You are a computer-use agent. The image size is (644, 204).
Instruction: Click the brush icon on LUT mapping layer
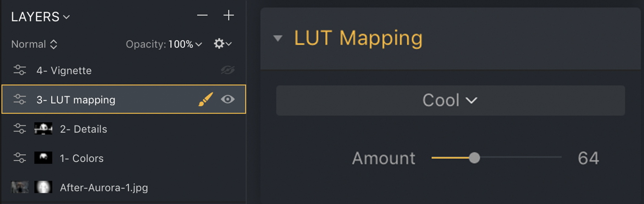coord(205,99)
